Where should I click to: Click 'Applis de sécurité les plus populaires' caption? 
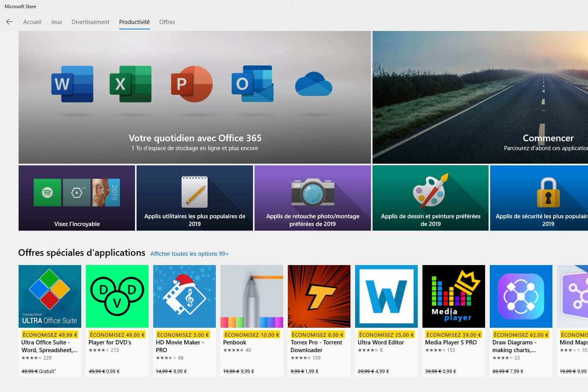pos(542,220)
